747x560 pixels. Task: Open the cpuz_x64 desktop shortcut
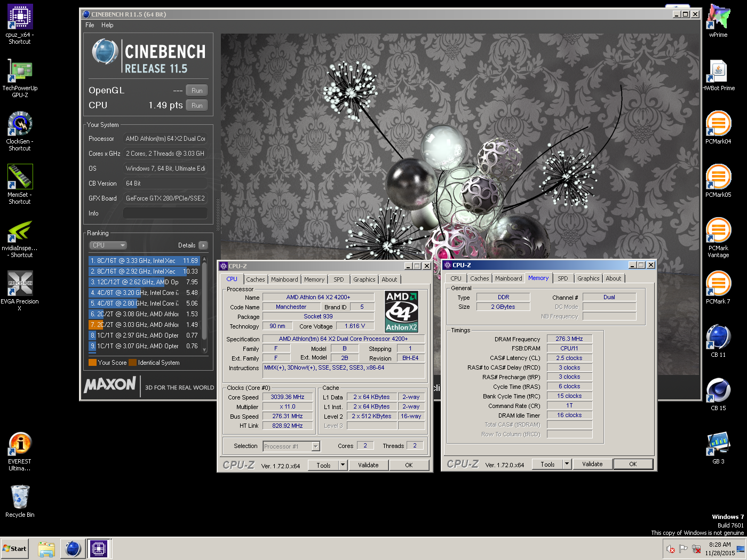(x=20, y=23)
